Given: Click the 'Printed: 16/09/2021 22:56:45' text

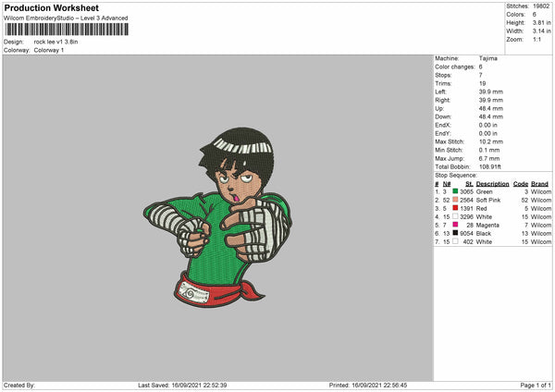Looking at the screenshot, I should [368, 385].
